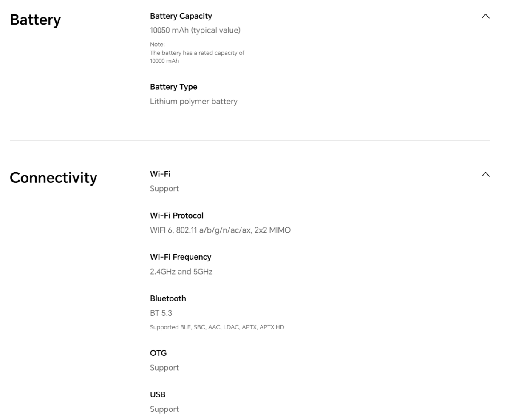Collapse the Connectivity section chevron
510x420 pixels.
pyautogui.click(x=485, y=174)
